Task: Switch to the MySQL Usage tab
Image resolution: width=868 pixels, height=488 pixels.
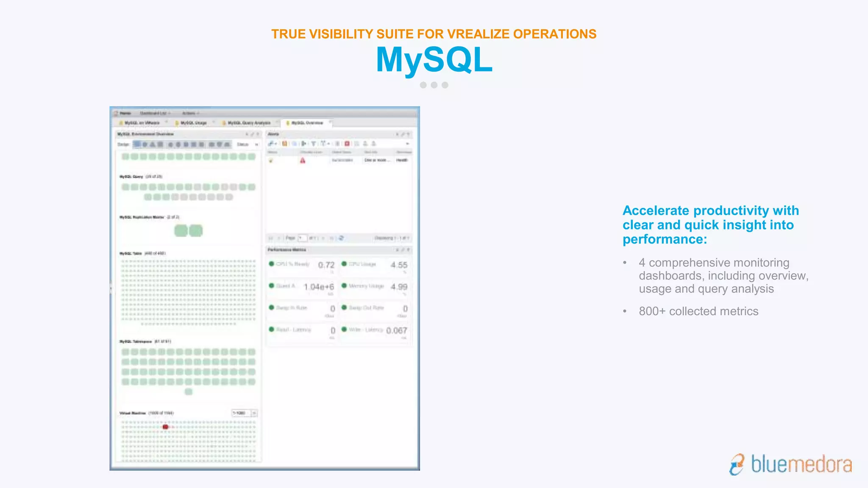Action: click(x=194, y=123)
